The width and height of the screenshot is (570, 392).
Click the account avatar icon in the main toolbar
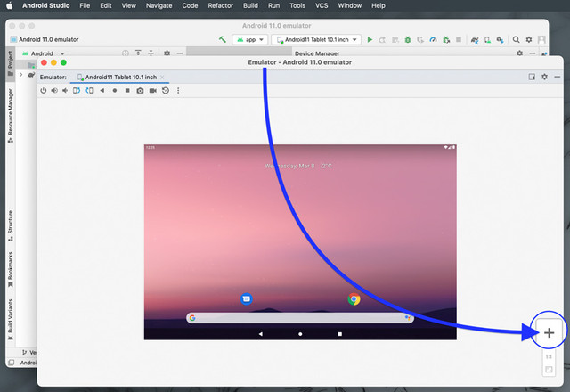(541, 39)
